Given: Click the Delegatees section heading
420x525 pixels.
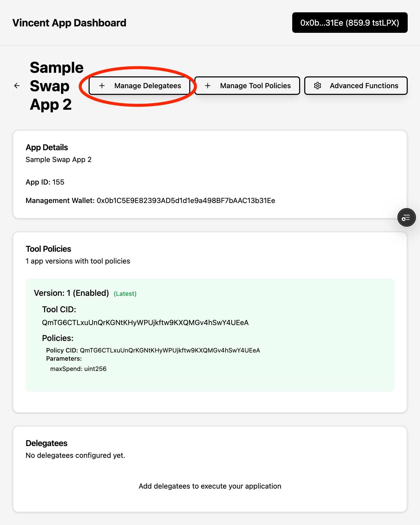Looking at the screenshot, I should coord(47,443).
